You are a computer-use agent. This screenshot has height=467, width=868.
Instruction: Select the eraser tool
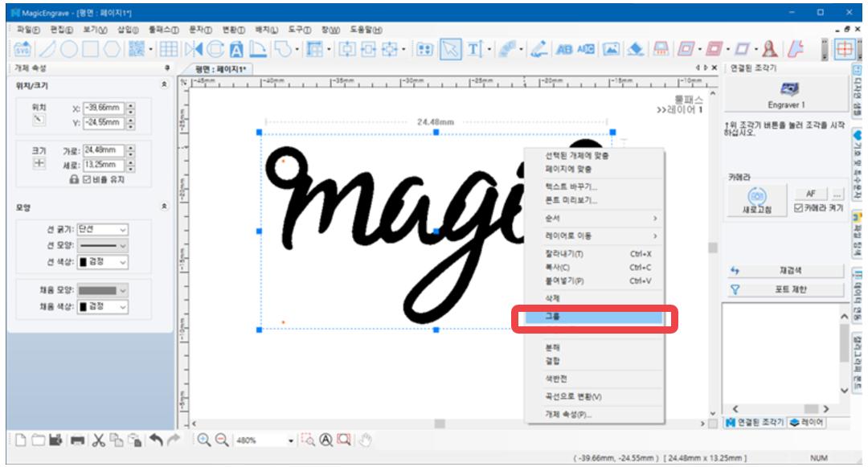pos(636,49)
